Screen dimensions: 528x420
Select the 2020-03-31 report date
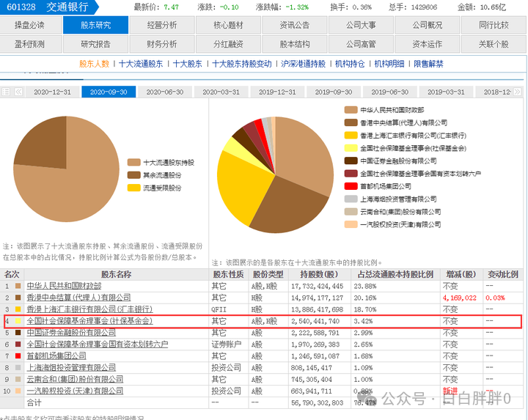[x=221, y=92]
